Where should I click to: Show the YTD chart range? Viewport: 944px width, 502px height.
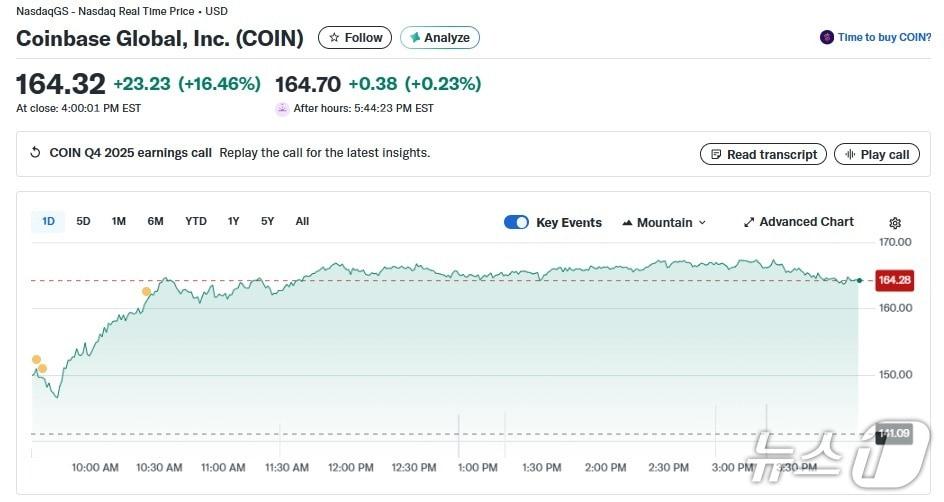coord(196,221)
